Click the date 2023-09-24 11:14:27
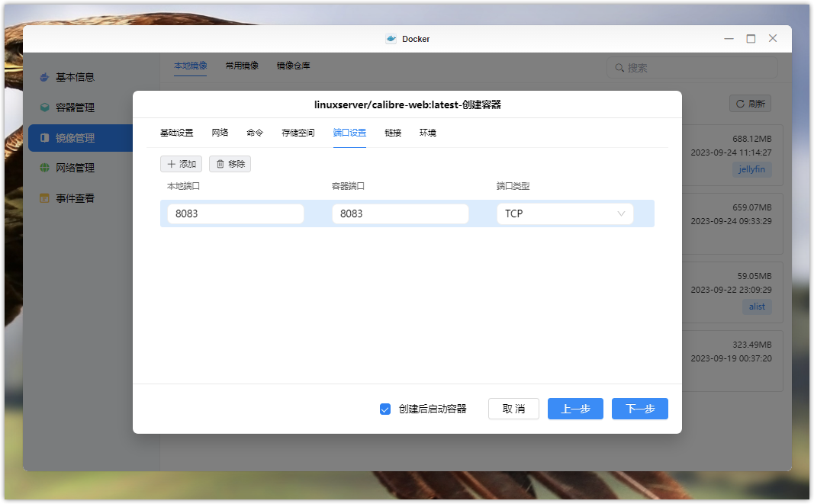The height and width of the screenshot is (504, 814). 732,152
